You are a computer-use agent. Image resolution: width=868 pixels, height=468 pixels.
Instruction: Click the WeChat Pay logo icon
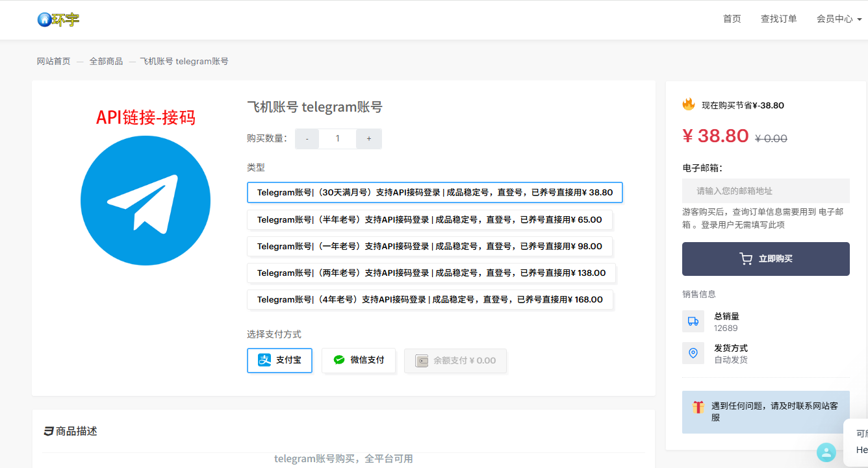[x=339, y=360]
